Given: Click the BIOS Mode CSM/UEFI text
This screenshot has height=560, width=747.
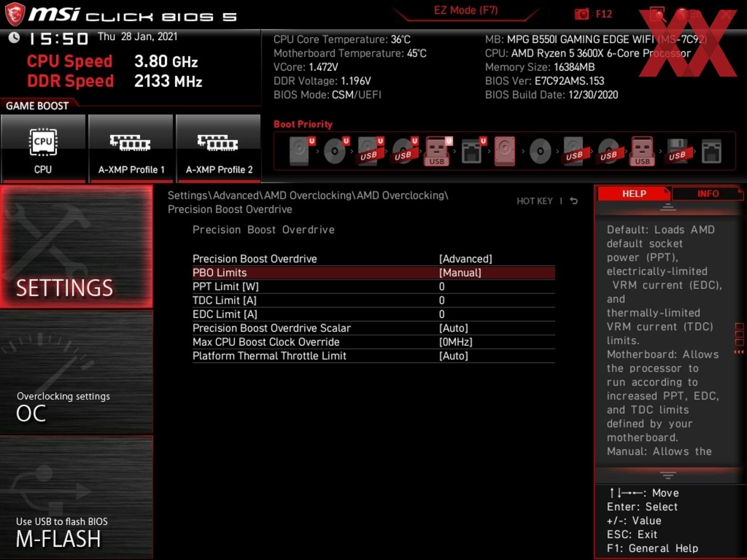Looking at the screenshot, I should (x=327, y=95).
